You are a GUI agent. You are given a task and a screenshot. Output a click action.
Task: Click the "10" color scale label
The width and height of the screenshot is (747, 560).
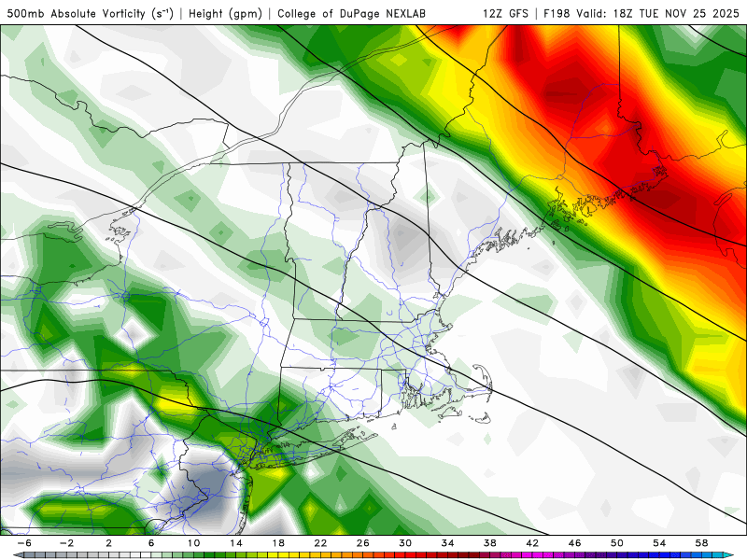pyautogui.click(x=193, y=543)
